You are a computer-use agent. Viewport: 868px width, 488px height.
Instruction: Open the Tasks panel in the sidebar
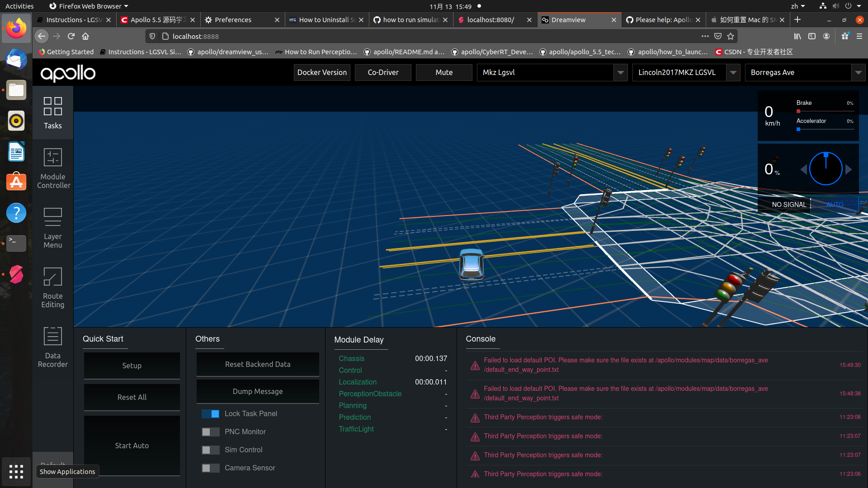click(x=52, y=113)
